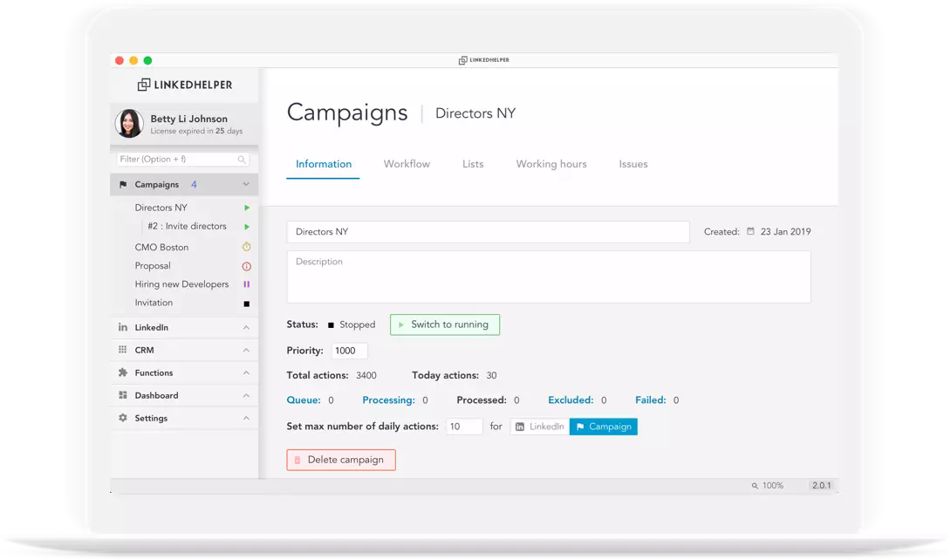Click the Switch to running button

tap(445, 324)
